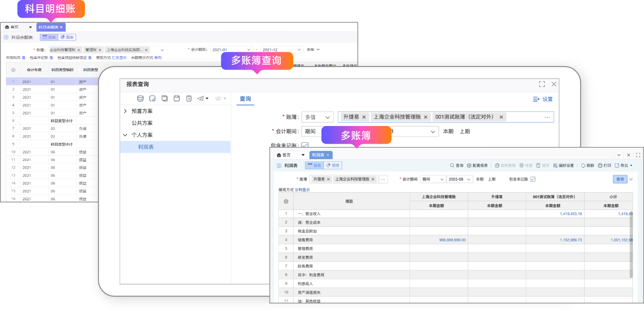Click the delete scheme trash icon

click(189, 99)
